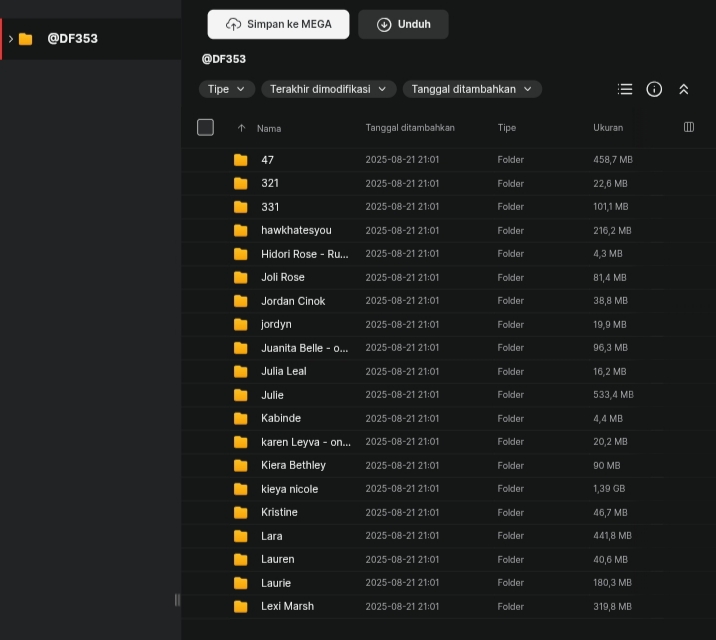Screen dimensions: 716x640
Task: Click the sort arrow beside Nama
Action: tap(242, 128)
